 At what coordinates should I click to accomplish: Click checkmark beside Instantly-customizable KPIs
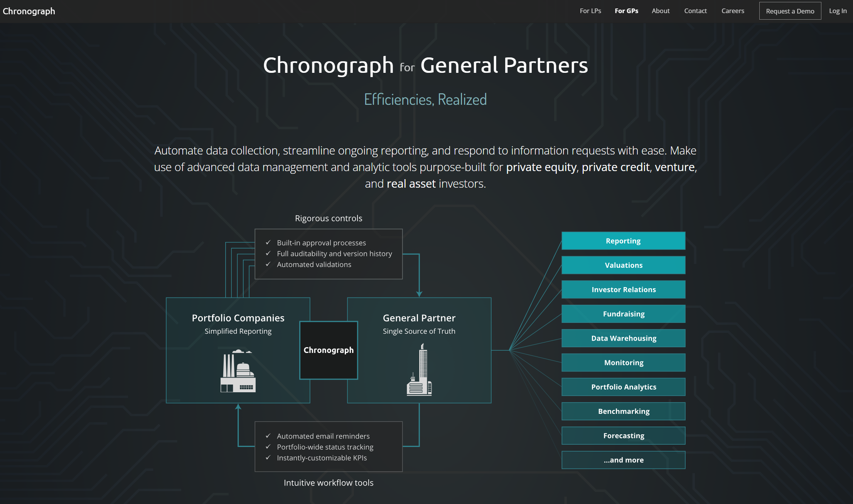click(x=268, y=457)
